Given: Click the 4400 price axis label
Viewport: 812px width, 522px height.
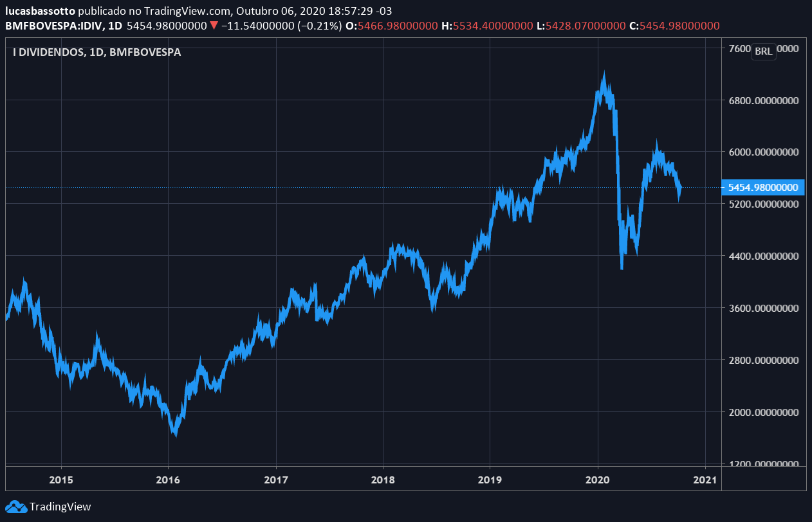Looking at the screenshot, I should tap(764, 256).
